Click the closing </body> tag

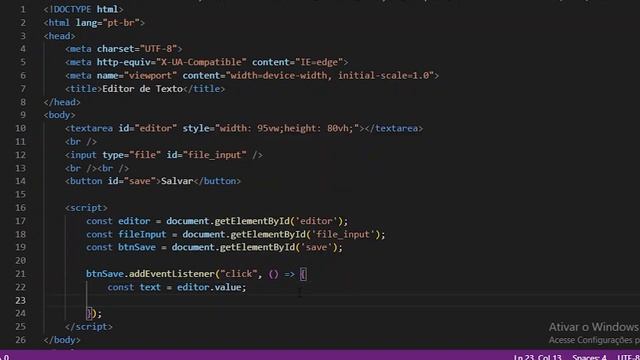(x=62, y=340)
